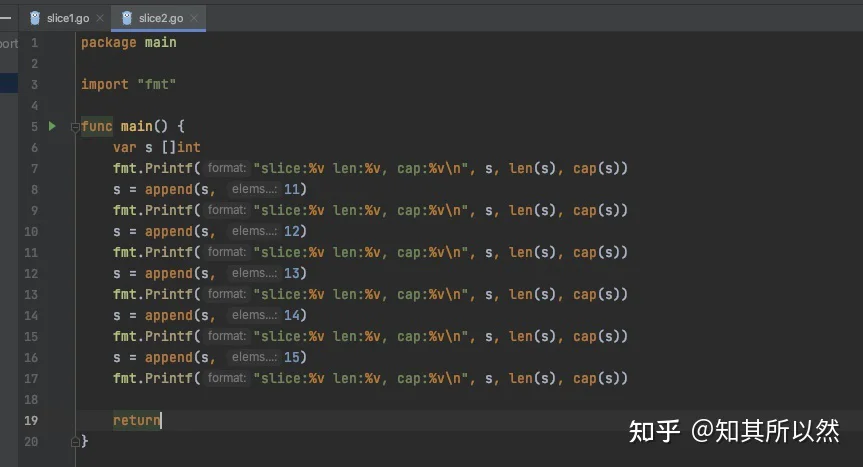Close the slice1.go tab

(100, 18)
